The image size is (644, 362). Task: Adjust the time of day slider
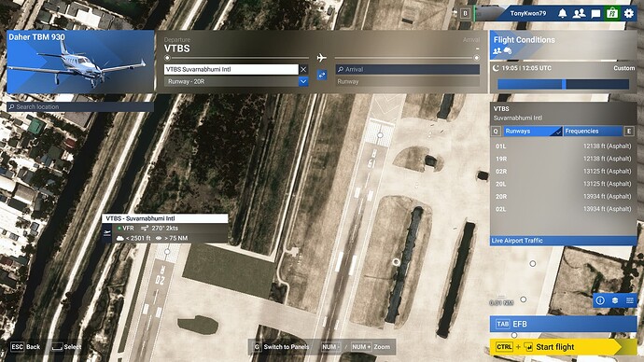[563, 84]
